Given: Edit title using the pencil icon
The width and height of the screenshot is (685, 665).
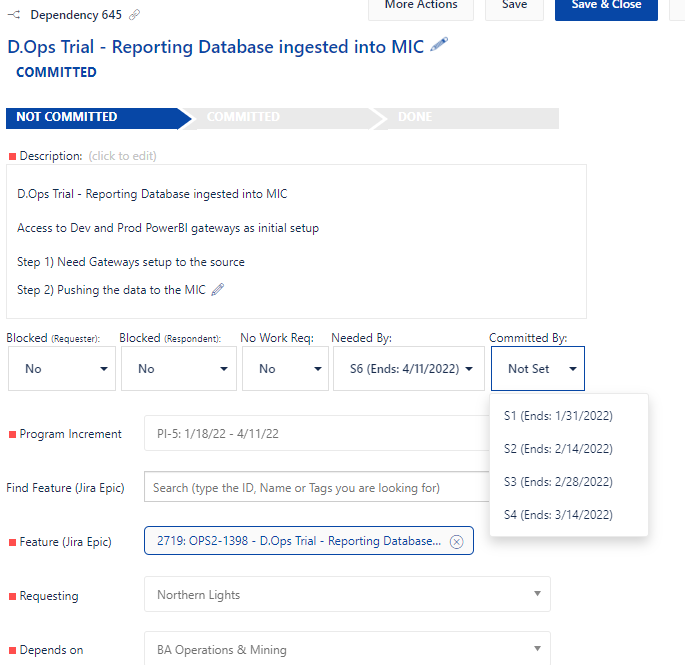Looking at the screenshot, I should [x=439, y=45].
